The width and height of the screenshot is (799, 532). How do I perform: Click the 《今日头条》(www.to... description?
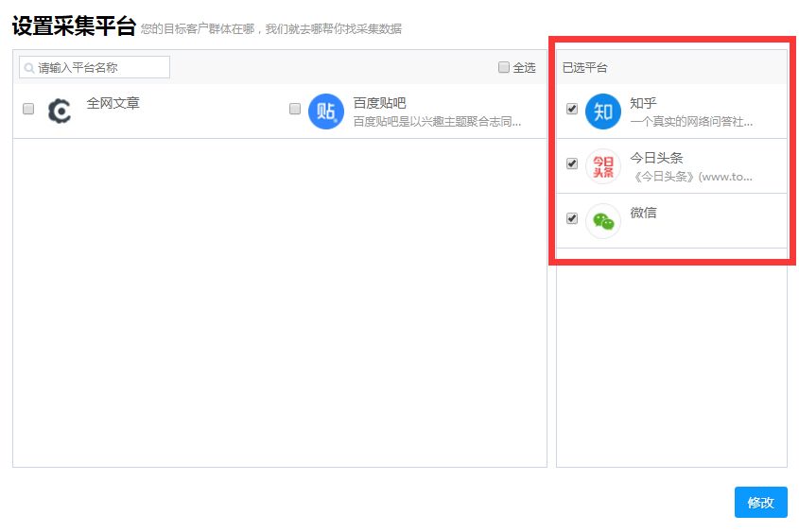692,177
